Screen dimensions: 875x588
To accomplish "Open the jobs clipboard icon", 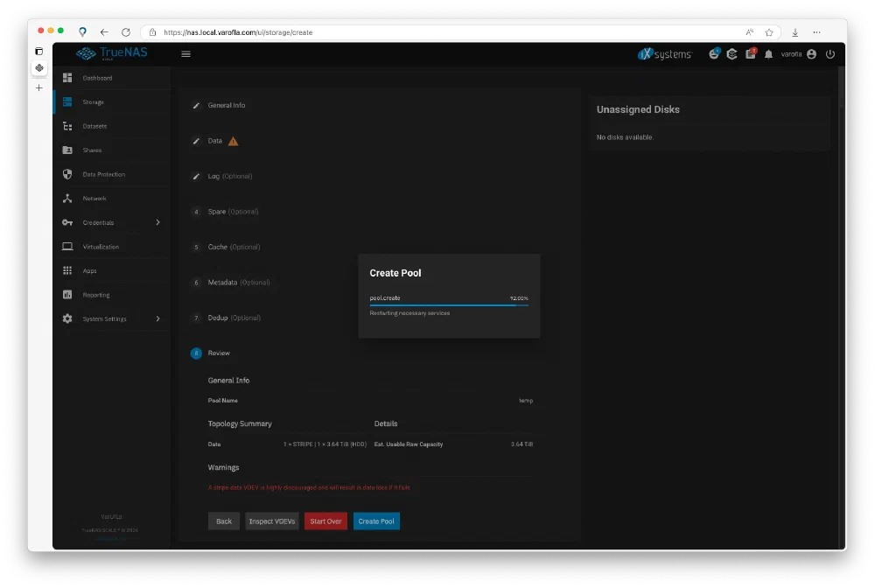I will click(750, 54).
